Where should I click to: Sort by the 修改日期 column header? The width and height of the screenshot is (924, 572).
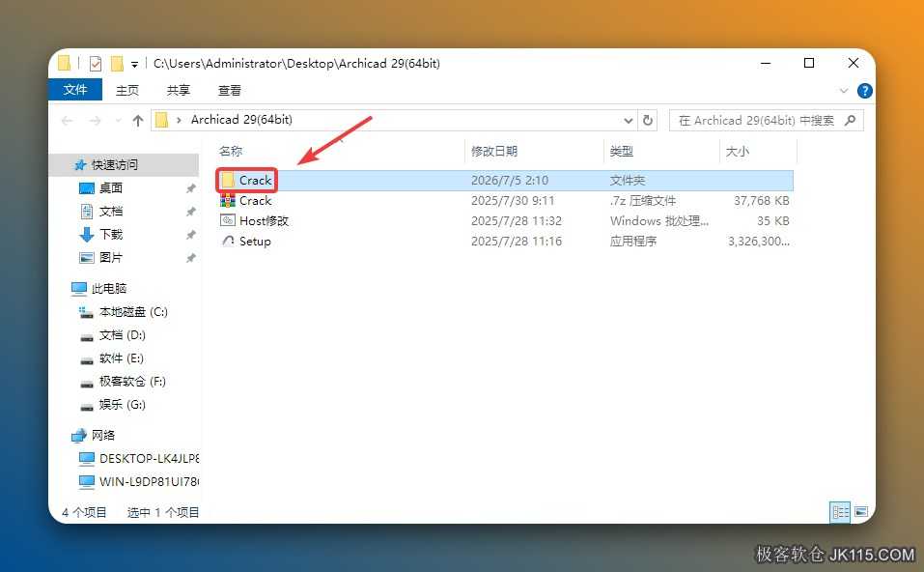tap(493, 152)
